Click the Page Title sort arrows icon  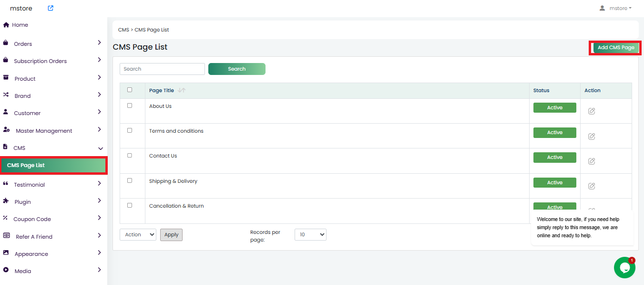pos(181,90)
